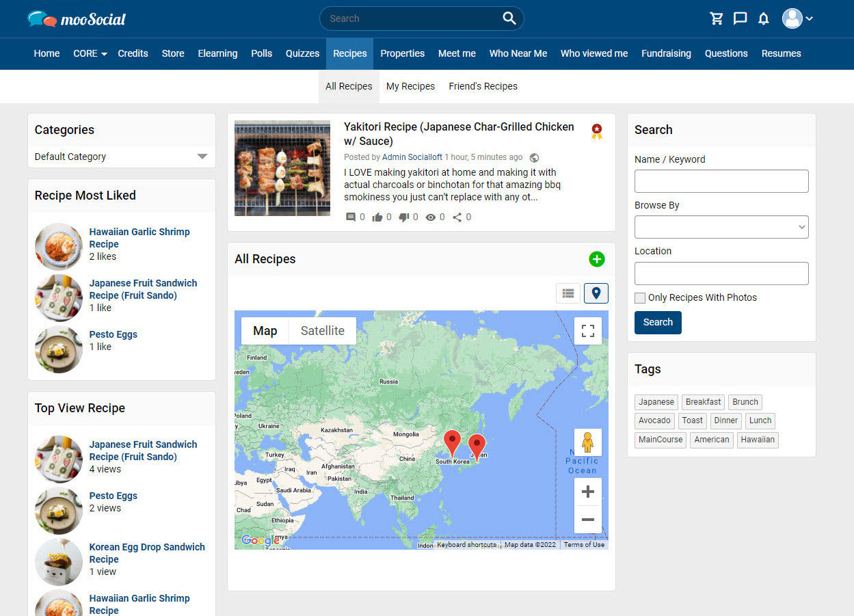Toggle the map fullscreen view
This screenshot has height=616, width=854.
coord(588,331)
